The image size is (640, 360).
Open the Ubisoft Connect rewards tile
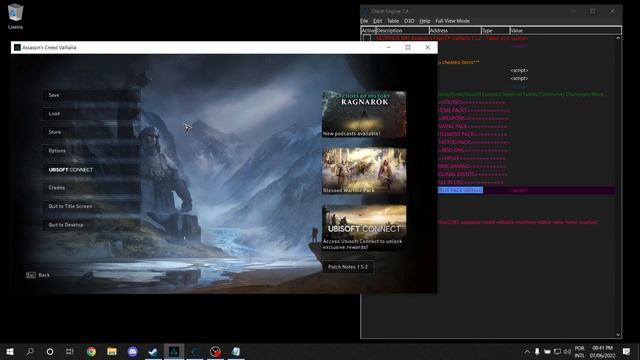point(364,227)
